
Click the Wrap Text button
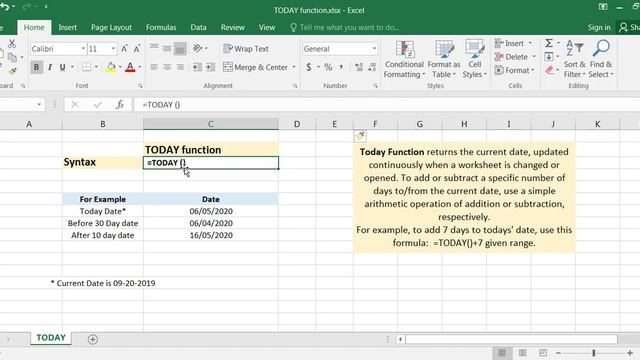(246, 49)
